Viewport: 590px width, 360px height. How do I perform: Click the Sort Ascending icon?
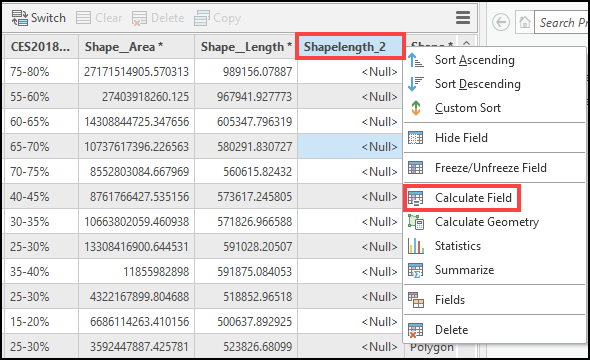416,60
